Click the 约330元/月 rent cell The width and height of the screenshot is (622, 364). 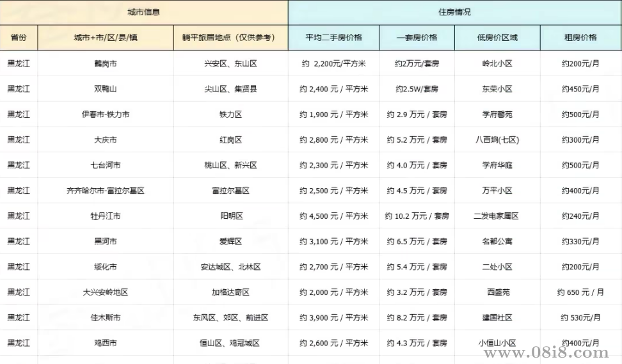tap(581, 241)
